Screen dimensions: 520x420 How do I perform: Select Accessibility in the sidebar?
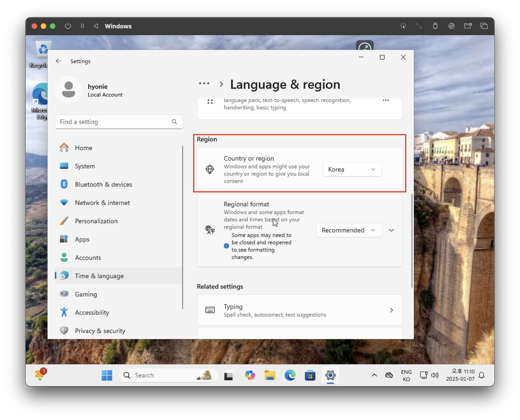coord(92,312)
